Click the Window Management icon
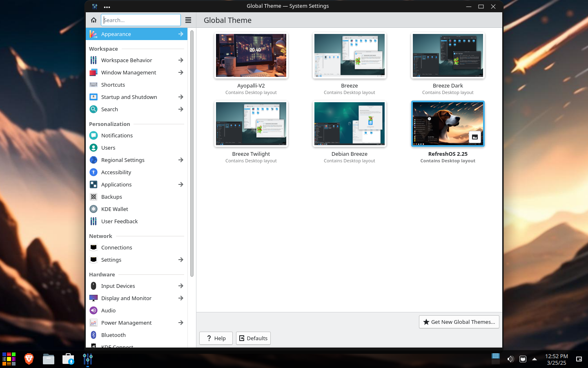This screenshot has width=588, height=368. click(94, 72)
